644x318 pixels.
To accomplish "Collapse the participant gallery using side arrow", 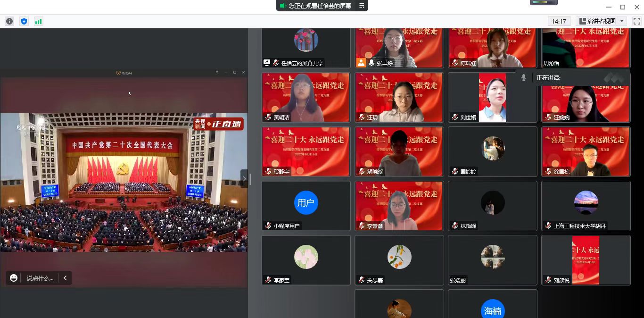I will pyautogui.click(x=244, y=179).
